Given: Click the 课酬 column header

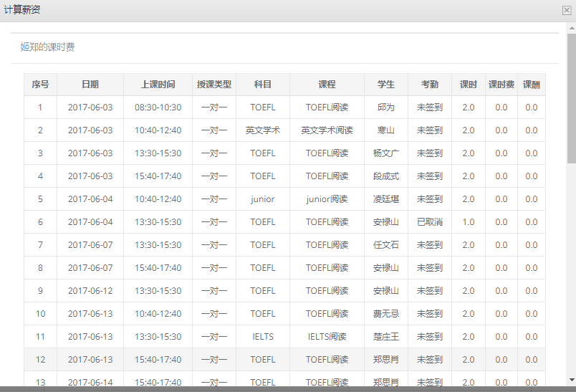Looking at the screenshot, I should [532, 85].
